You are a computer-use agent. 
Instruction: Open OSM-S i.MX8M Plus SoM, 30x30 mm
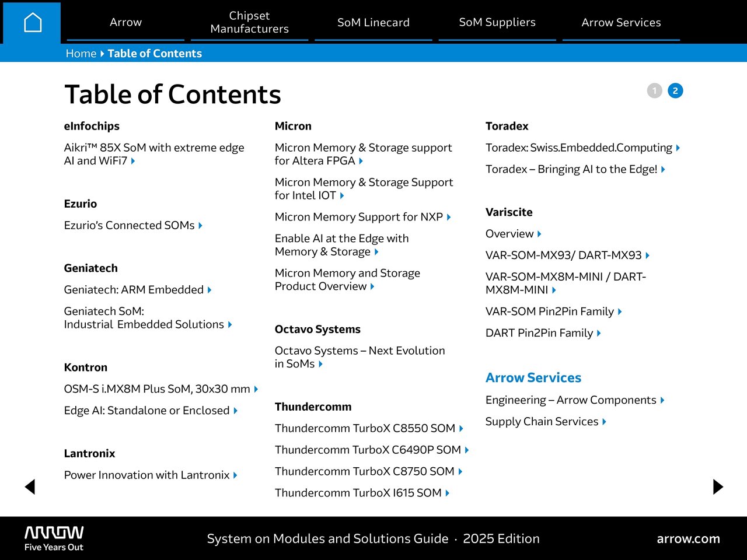[161, 388]
